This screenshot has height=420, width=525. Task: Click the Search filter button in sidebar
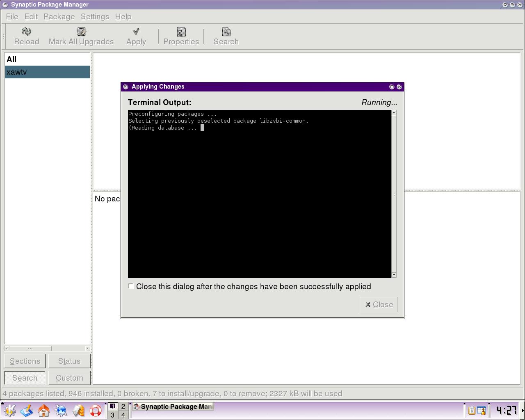pos(25,378)
